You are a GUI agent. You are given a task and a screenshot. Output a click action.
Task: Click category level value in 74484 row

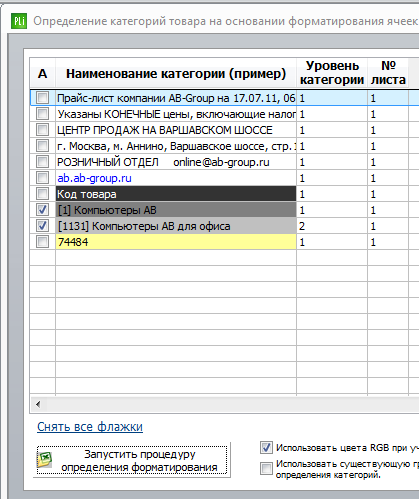click(332, 242)
